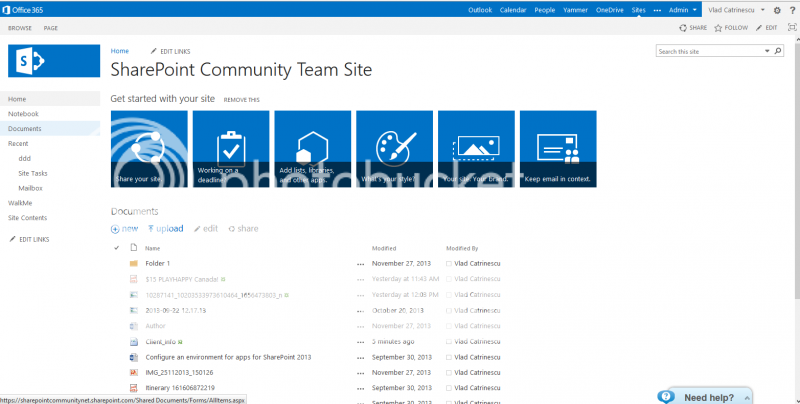The width and height of the screenshot is (800, 404).
Task: Open the Working on a deadline tile
Action: pyautogui.click(x=230, y=148)
